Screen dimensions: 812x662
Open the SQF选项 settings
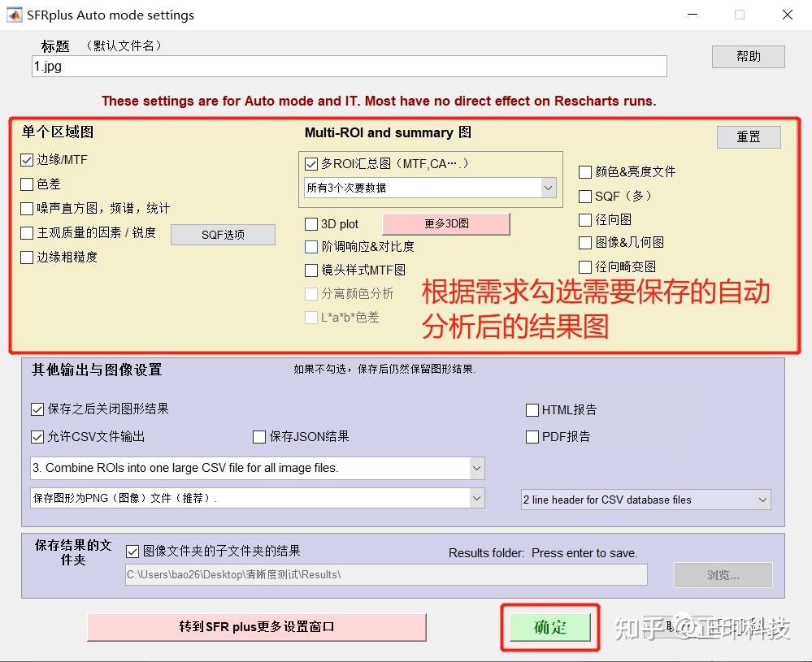(x=223, y=234)
